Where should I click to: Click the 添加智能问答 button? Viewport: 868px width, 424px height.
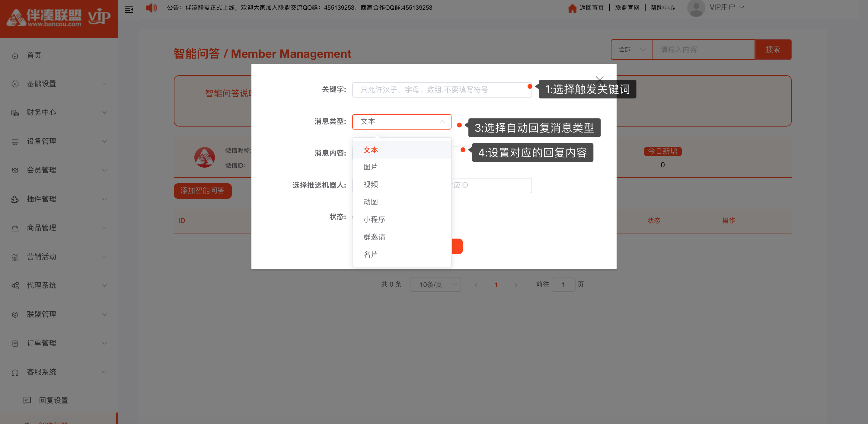(203, 191)
